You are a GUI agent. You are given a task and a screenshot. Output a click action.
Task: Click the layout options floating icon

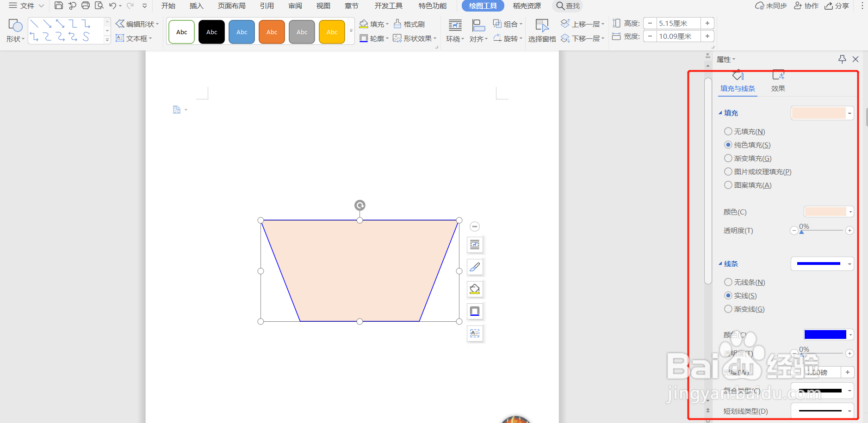(475, 245)
